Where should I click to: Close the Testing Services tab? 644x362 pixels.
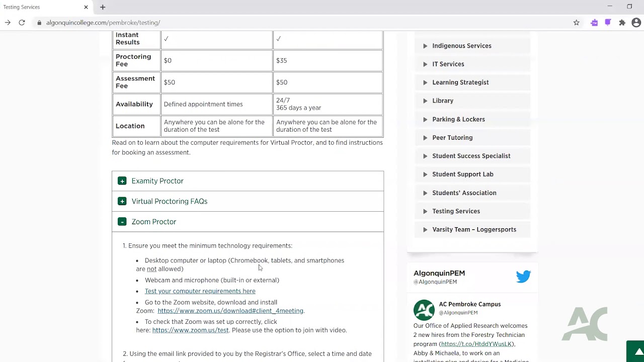(86, 7)
